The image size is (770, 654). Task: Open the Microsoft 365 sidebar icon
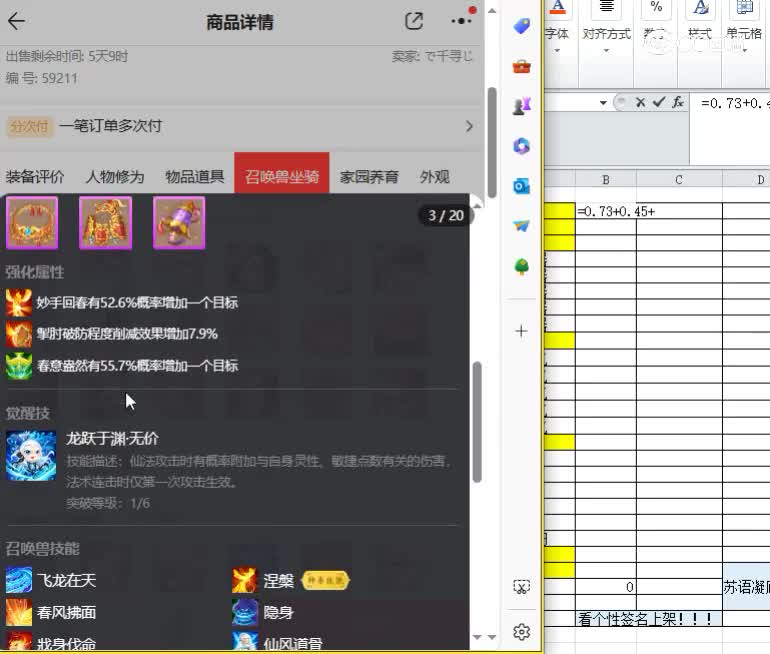[x=522, y=146]
